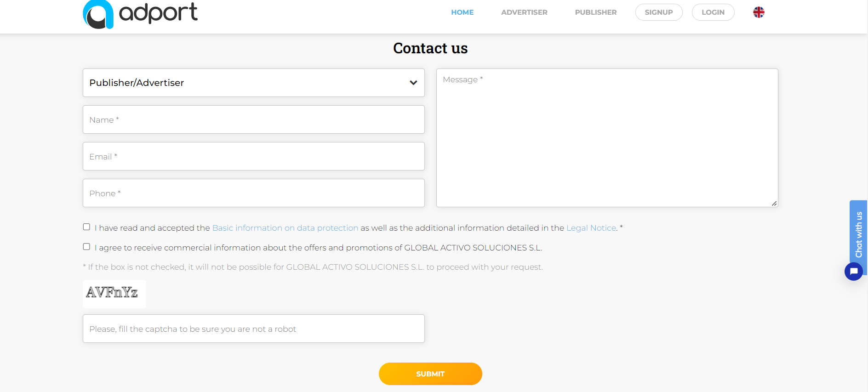Screen dimensions: 868x392
Task: Focus the Name input field
Action: tap(253, 119)
